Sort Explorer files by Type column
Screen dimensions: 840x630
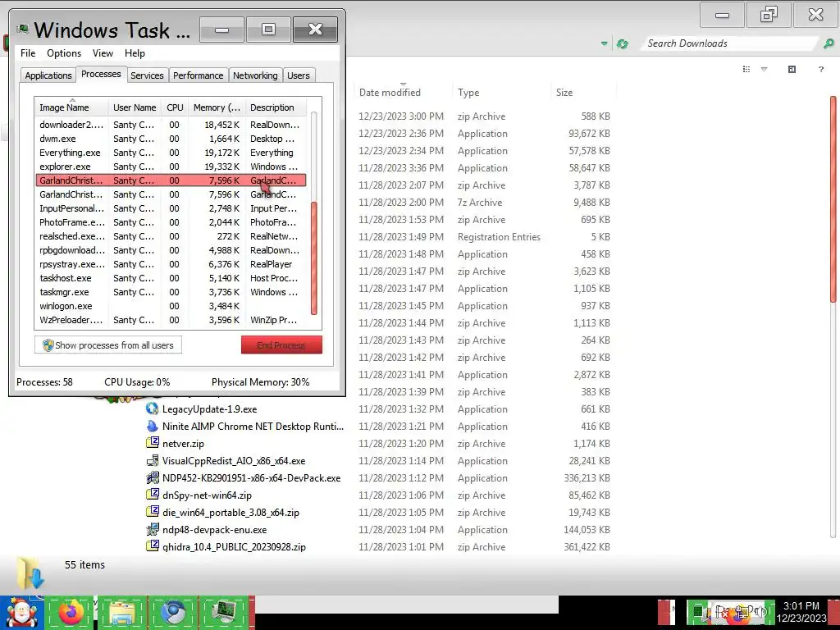[x=501, y=92]
